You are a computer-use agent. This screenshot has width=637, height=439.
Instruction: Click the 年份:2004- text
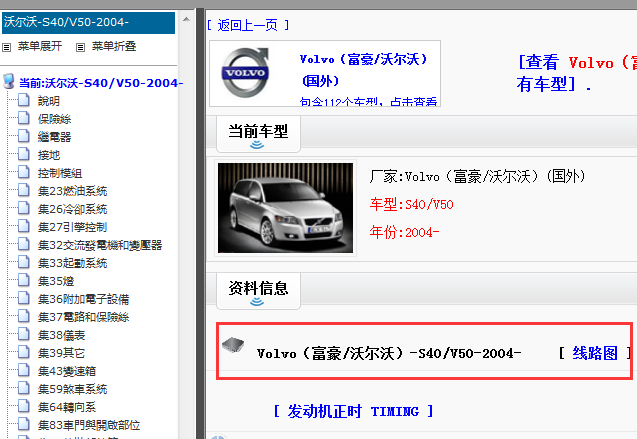(404, 232)
